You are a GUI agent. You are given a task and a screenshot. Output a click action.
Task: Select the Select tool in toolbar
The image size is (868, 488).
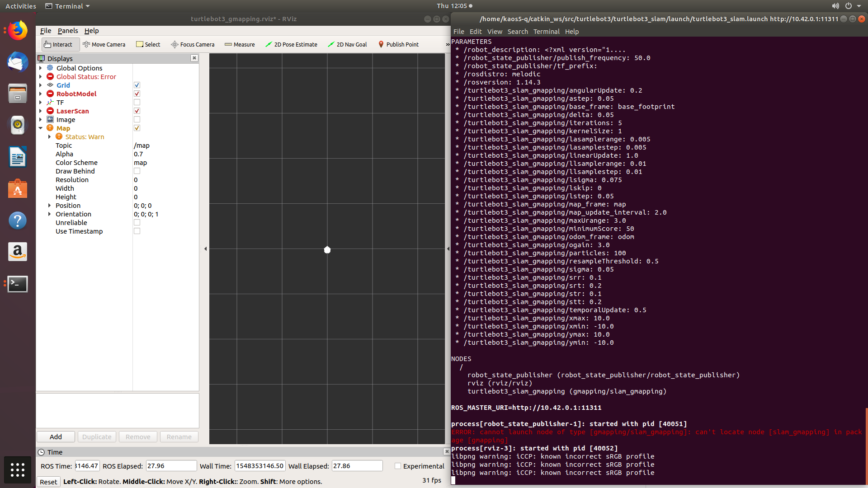[x=148, y=44]
